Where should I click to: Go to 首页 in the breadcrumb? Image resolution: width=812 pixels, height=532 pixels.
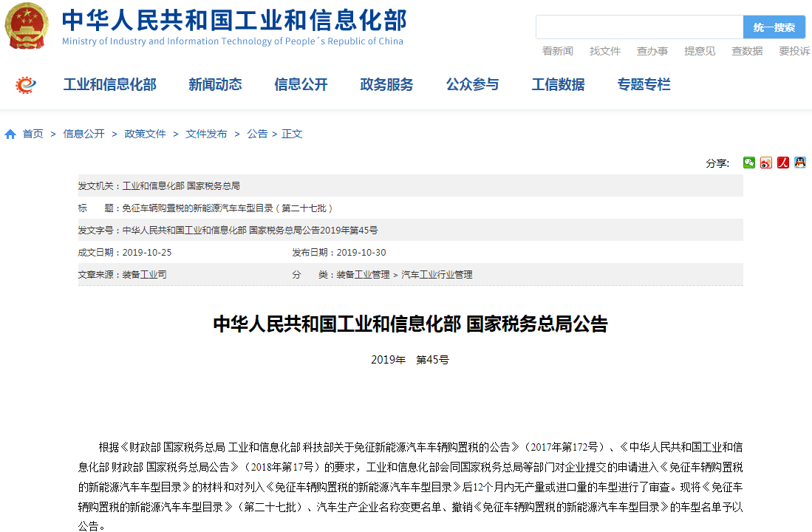[33, 134]
